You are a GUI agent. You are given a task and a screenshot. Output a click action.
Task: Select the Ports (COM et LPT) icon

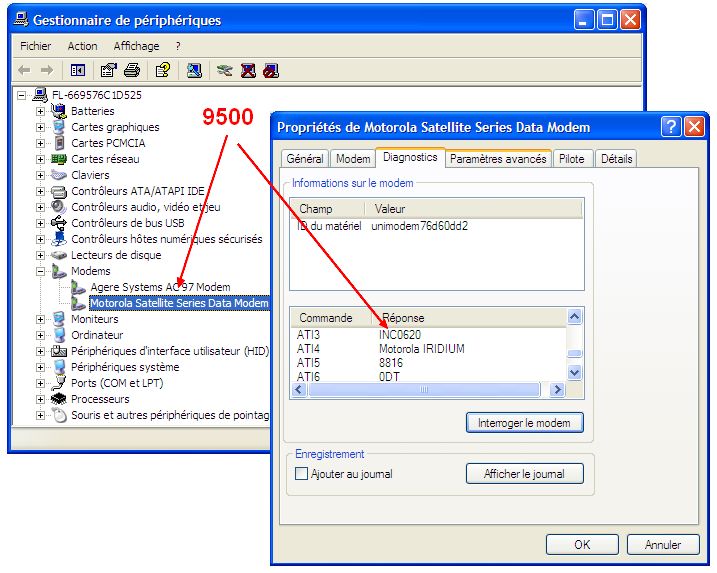pyautogui.click(x=59, y=383)
